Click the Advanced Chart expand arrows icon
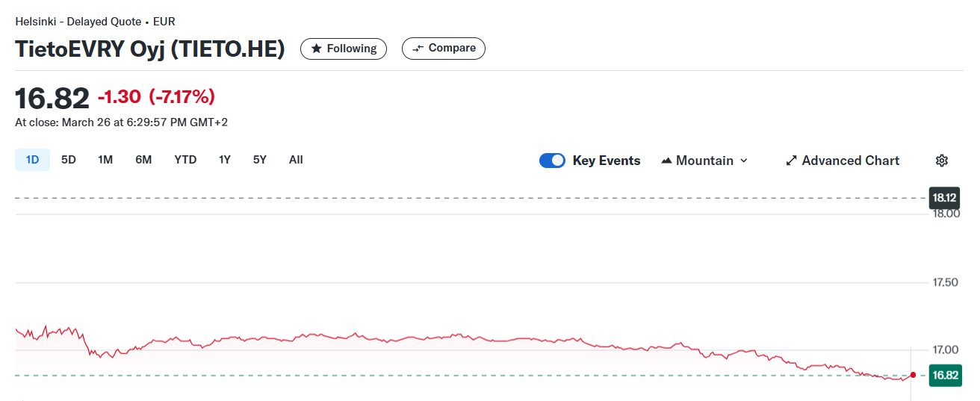The image size is (980, 401). (792, 161)
